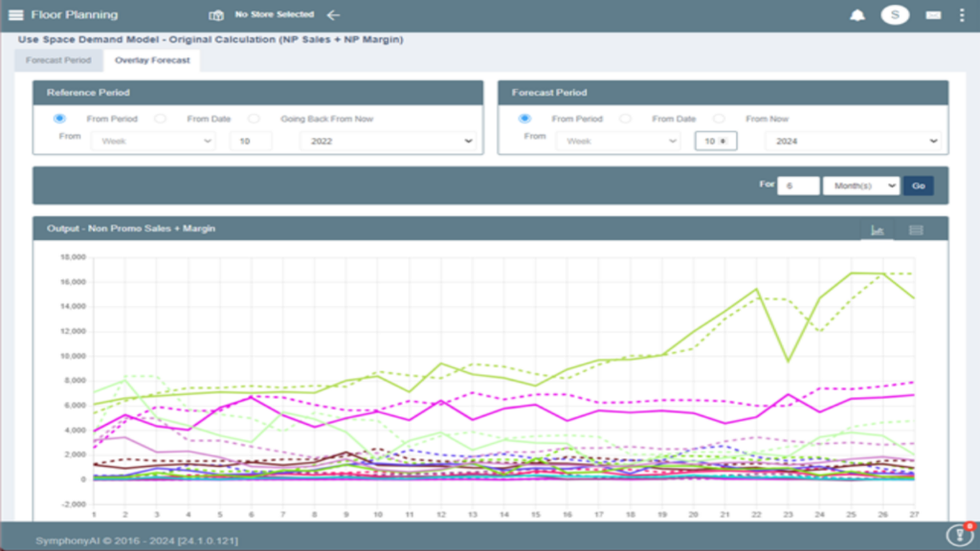
Task: Select From Now in Forecast Period
Action: pos(720,119)
